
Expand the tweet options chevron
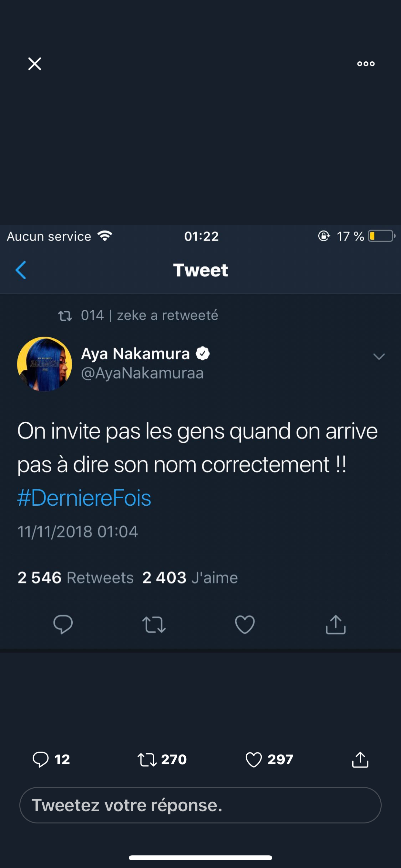coord(379,356)
